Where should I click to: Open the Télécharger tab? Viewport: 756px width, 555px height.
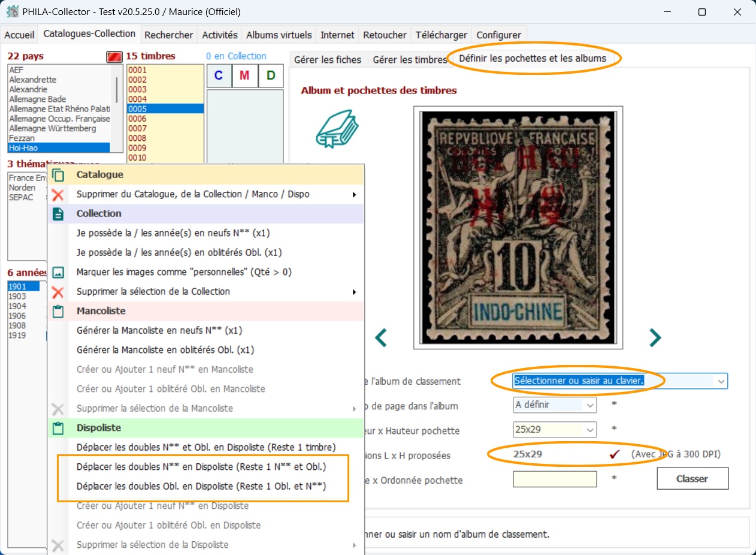pos(441,35)
